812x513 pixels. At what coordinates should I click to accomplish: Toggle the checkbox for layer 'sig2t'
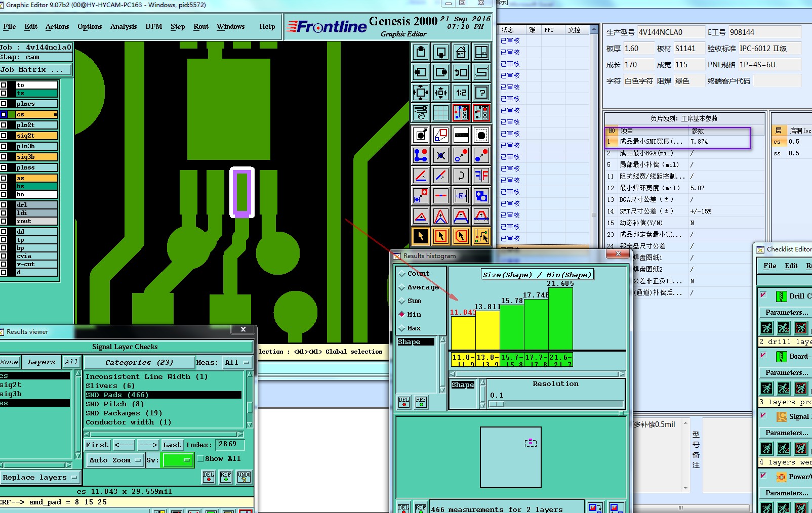click(x=4, y=136)
